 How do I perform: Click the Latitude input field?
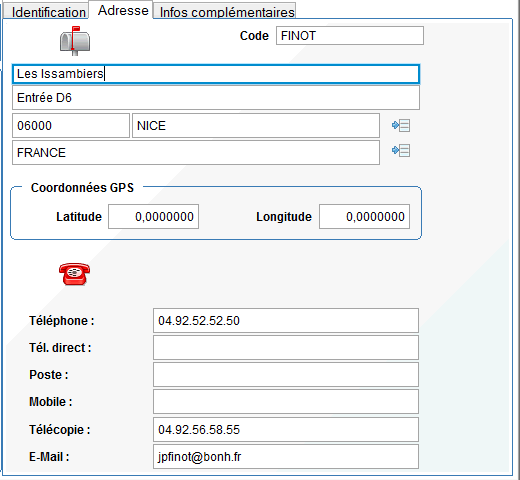click(x=153, y=217)
